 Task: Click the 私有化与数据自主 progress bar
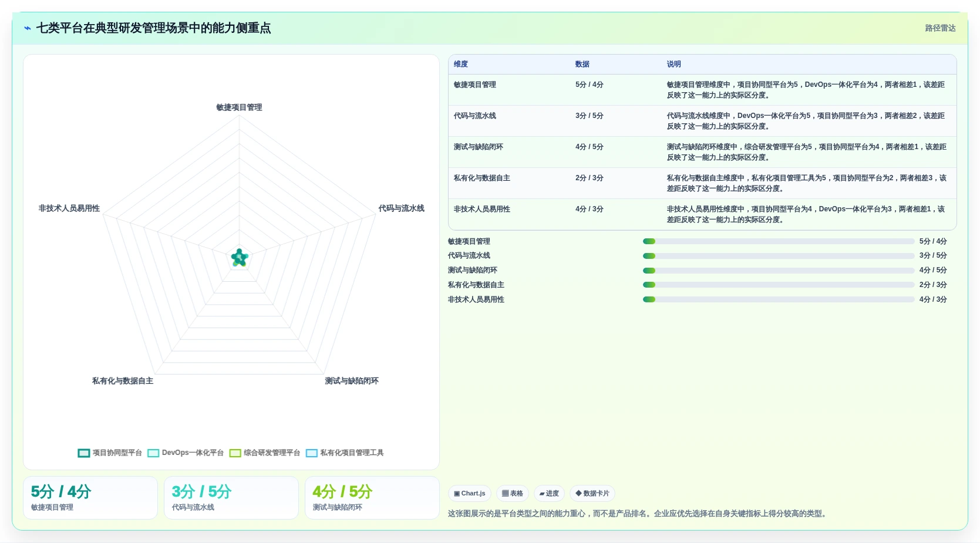(779, 285)
